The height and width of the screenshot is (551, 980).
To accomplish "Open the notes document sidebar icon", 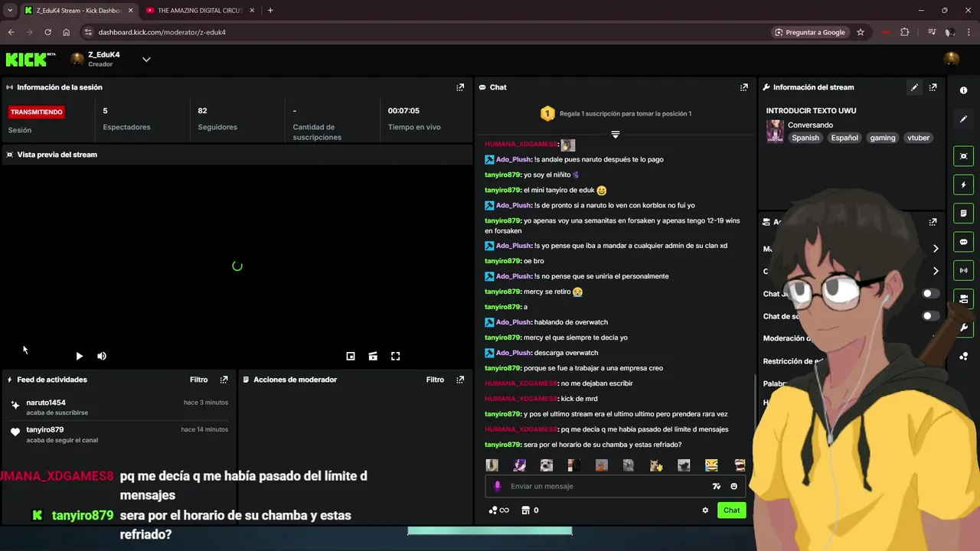I will [x=963, y=213].
